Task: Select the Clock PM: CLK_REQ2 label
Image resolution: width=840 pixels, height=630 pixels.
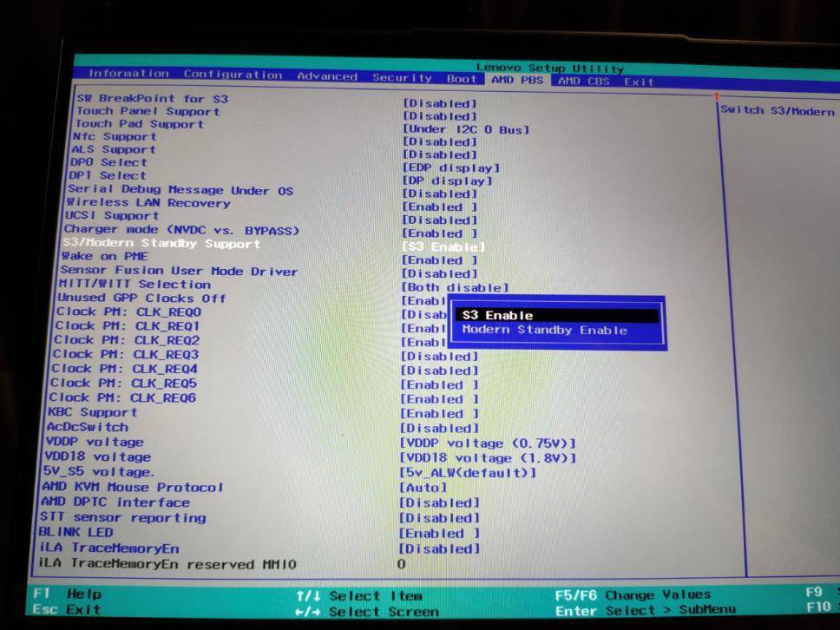Action: tap(127, 340)
